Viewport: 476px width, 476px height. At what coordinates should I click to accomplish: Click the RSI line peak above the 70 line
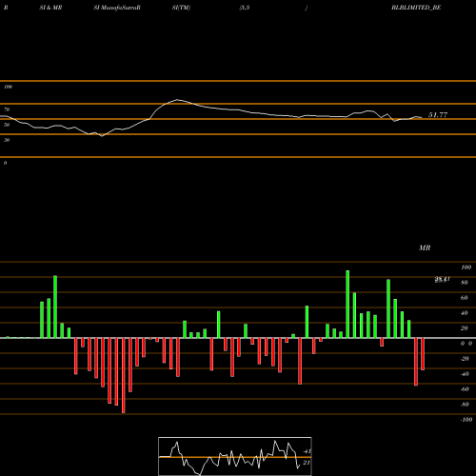point(177,100)
